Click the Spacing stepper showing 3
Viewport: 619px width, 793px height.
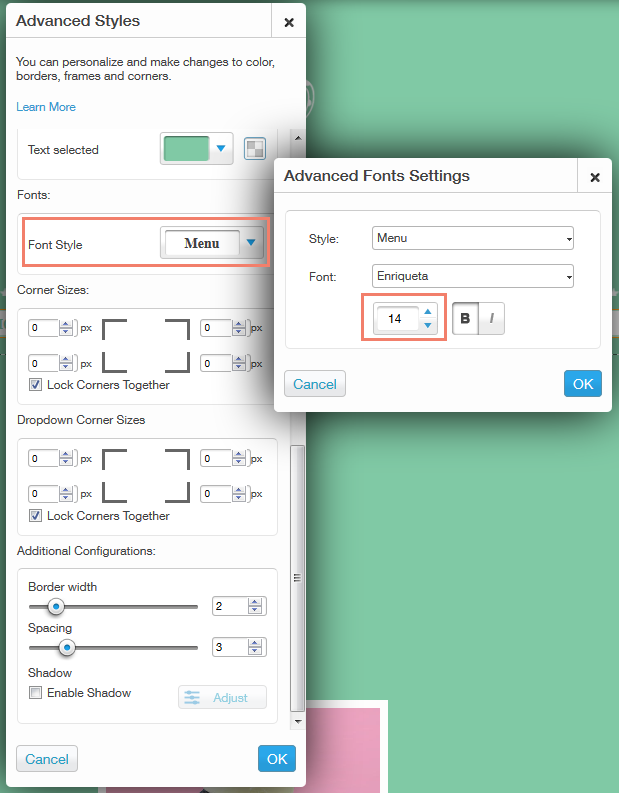tap(239, 647)
